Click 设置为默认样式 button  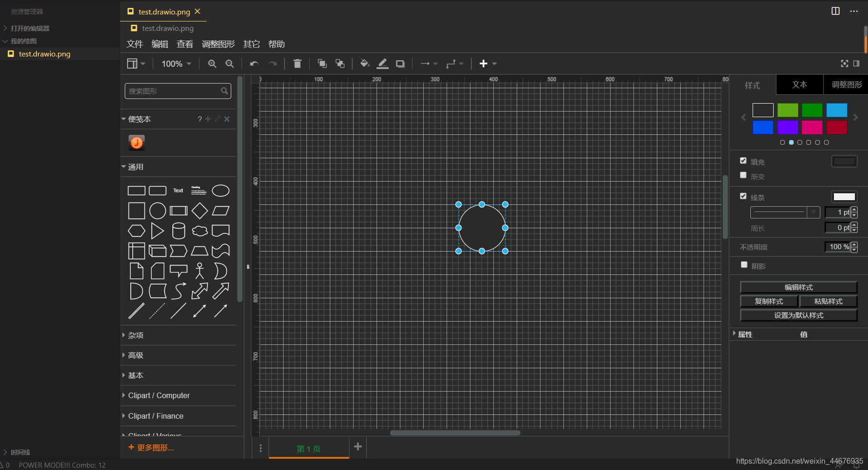799,315
